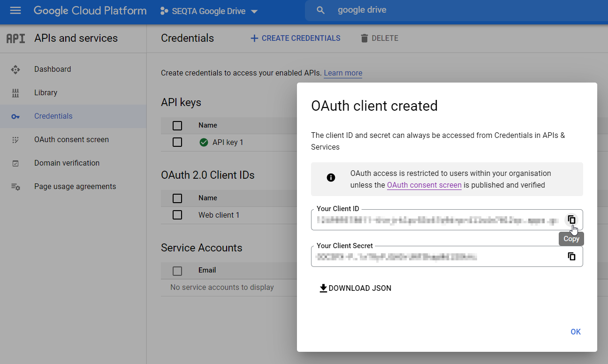
Task: Click the Domain verification sidebar icon
Action: click(x=15, y=163)
